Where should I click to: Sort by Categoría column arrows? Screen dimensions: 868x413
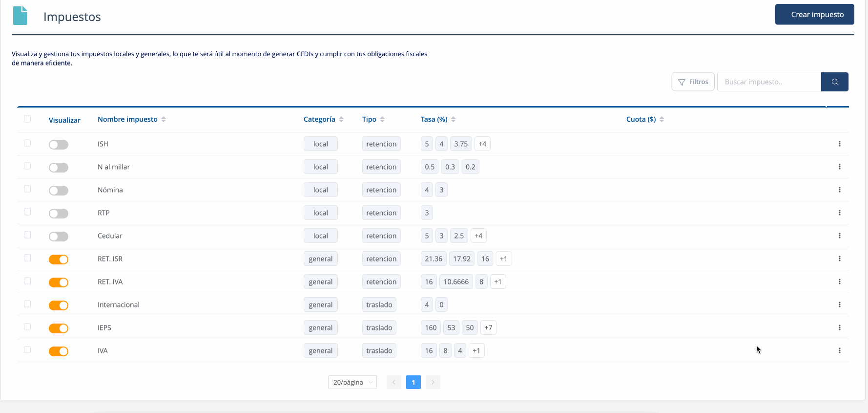point(341,119)
